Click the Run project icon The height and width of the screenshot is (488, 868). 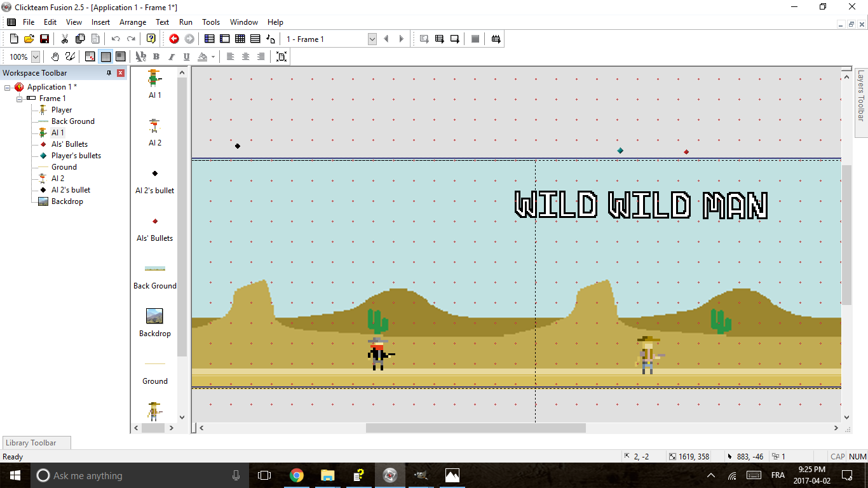[424, 39]
